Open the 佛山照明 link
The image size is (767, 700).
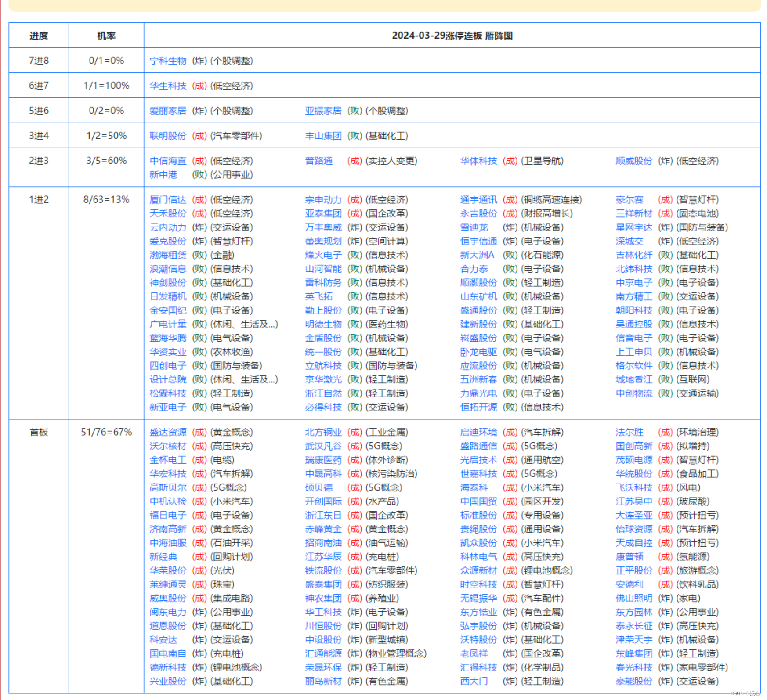[634, 598]
